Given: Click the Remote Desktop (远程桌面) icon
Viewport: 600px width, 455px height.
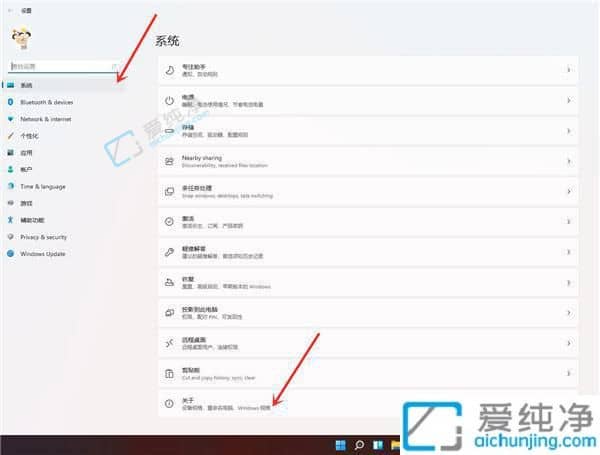Looking at the screenshot, I should pyautogui.click(x=170, y=343).
